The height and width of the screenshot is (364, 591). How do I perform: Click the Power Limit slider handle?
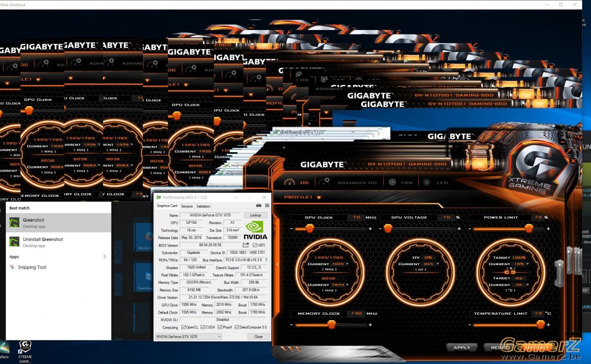pyautogui.click(x=528, y=229)
